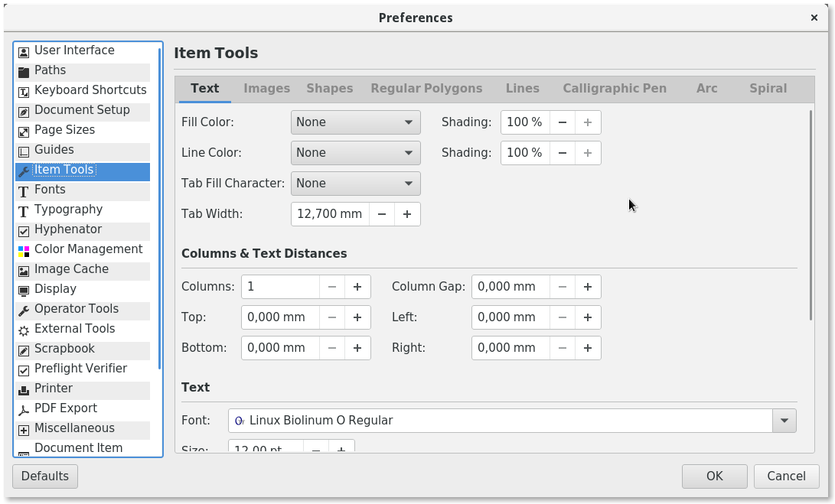This screenshot has width=835, height=504.
Task: Select the Printer icon in sidebar
Action: click(x=24, y=389)
